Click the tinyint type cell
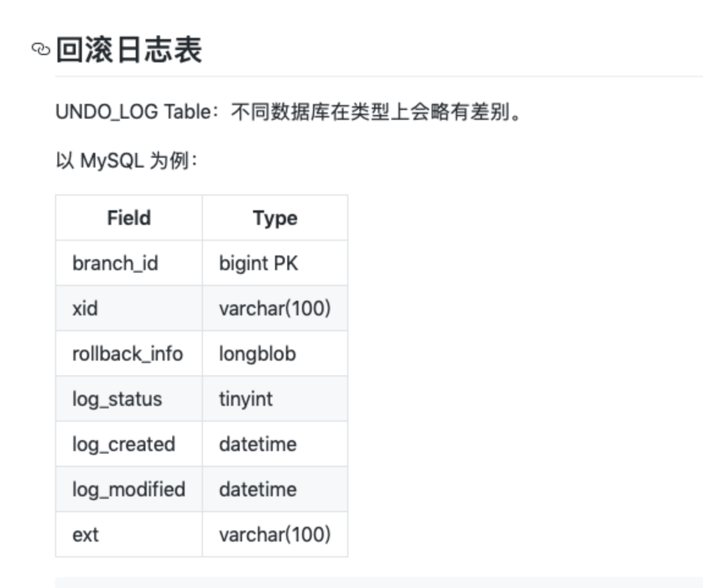Image resolution: width=703 pixels, height=588 pixels. (275, 399)
